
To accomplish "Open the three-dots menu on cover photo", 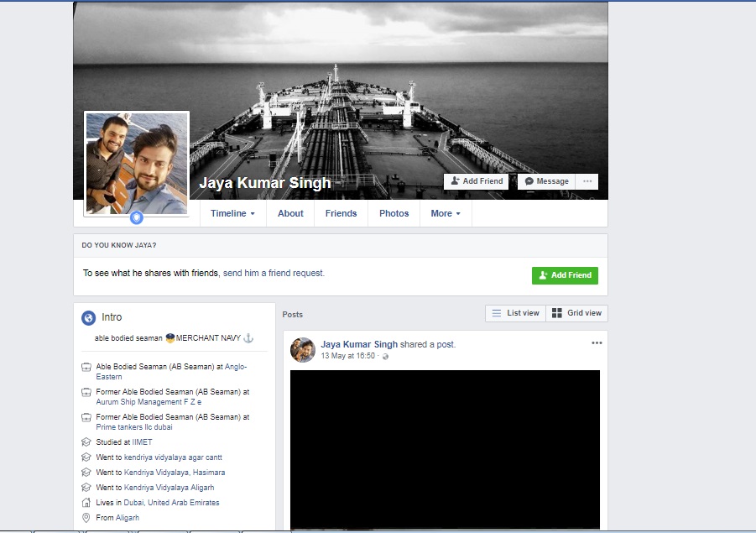I will 587,181.
